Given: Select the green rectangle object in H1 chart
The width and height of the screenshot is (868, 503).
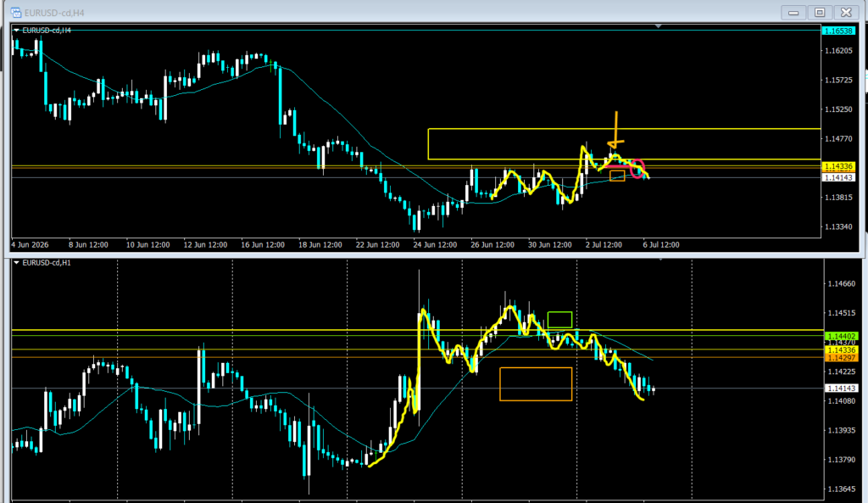Looking at the screenshot, I should 559,320.
